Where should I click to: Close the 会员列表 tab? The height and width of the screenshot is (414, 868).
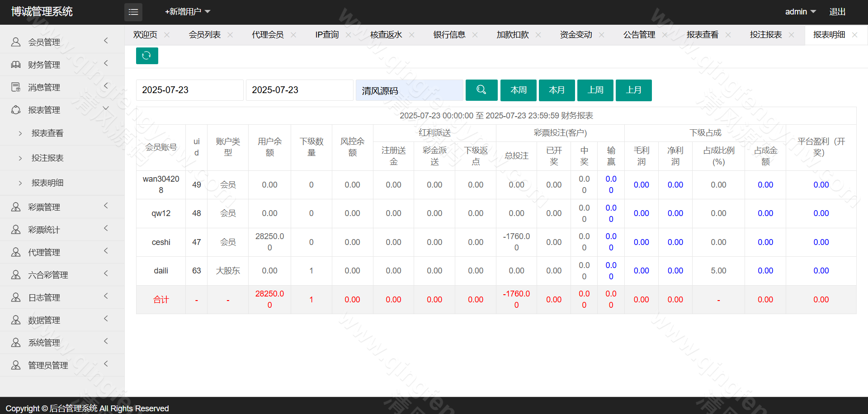230,35
